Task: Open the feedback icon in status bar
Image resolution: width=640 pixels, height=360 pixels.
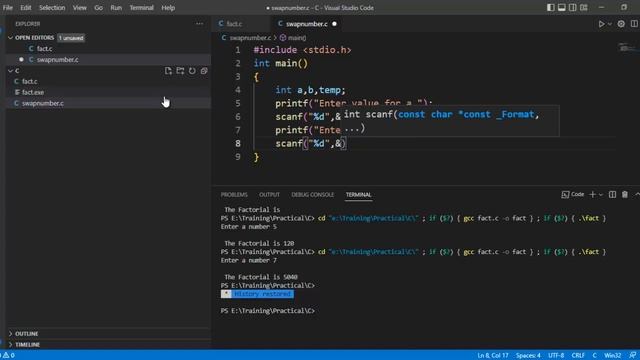Action: 632,355
